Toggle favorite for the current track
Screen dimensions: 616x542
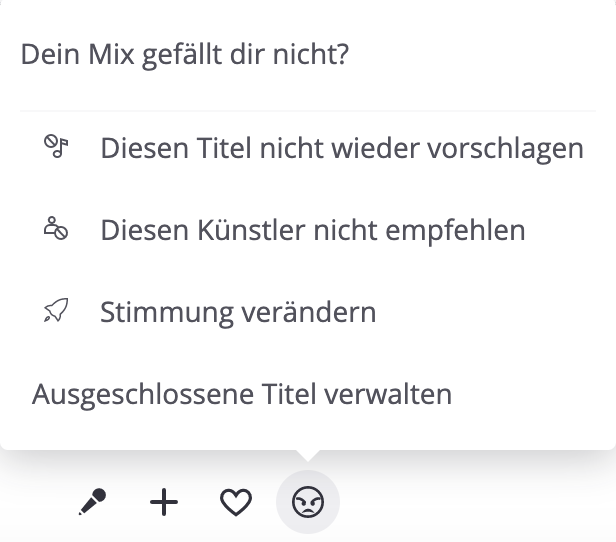pyautogui.click(x=236, y=502)
